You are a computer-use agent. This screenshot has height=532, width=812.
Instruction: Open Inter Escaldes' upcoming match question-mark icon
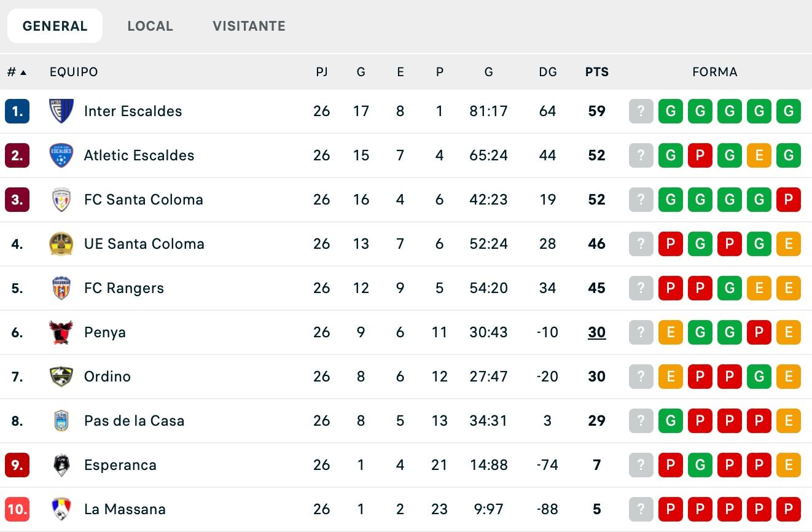pos(641,111)
